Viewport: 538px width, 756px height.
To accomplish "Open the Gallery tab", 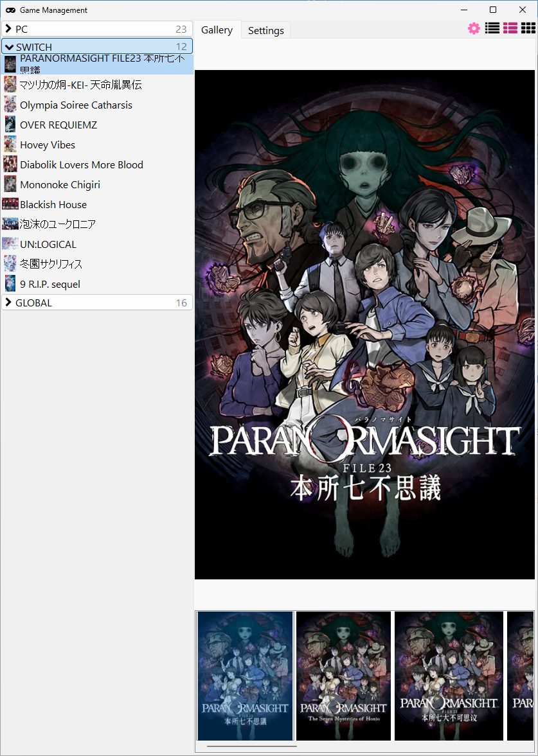I will (217, 30).
